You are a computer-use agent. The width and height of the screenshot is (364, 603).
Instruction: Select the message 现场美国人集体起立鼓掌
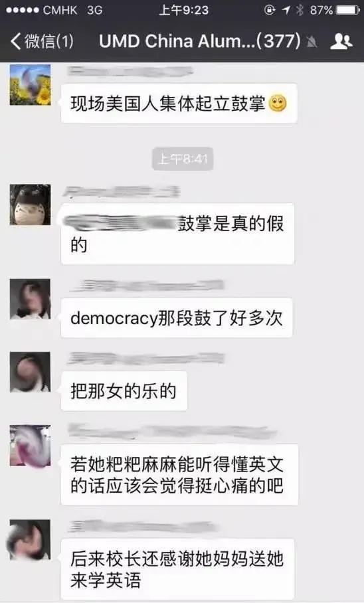click(x=179, y=104)
